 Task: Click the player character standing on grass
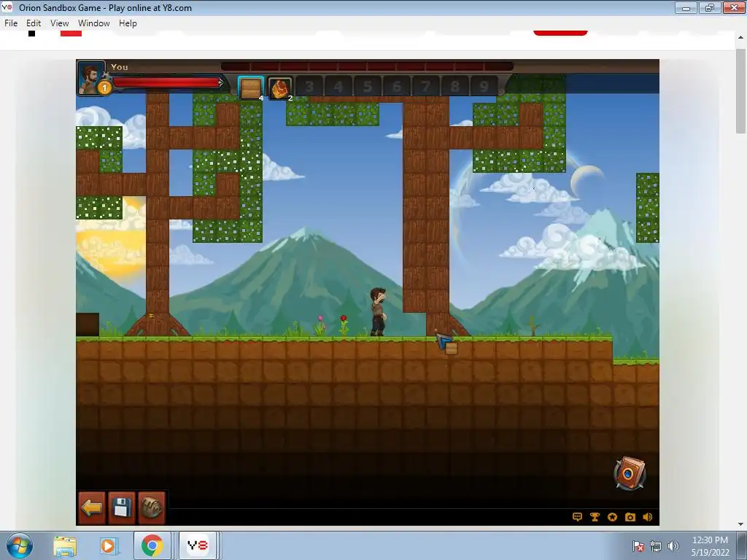click(379, 312)
